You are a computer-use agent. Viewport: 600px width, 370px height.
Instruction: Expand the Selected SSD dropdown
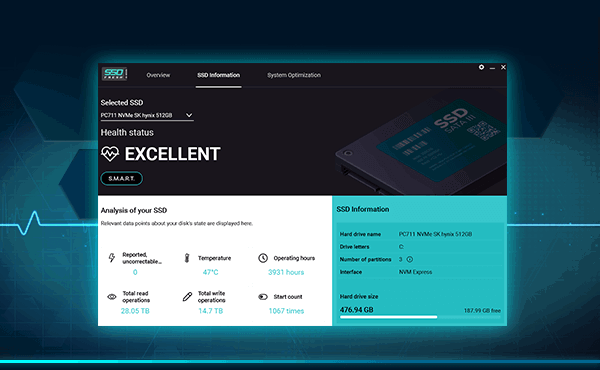click(x=147, y=115)
